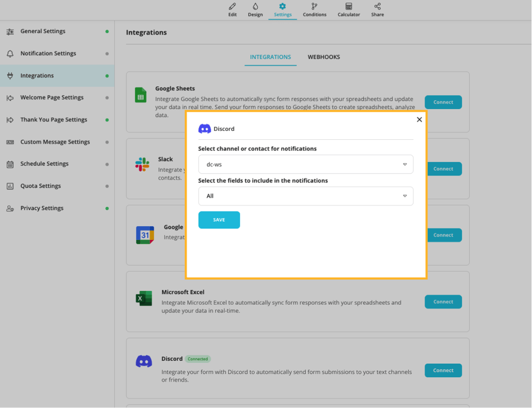Click the Microsoft Excel integration icon

click(x=144, y=298)
